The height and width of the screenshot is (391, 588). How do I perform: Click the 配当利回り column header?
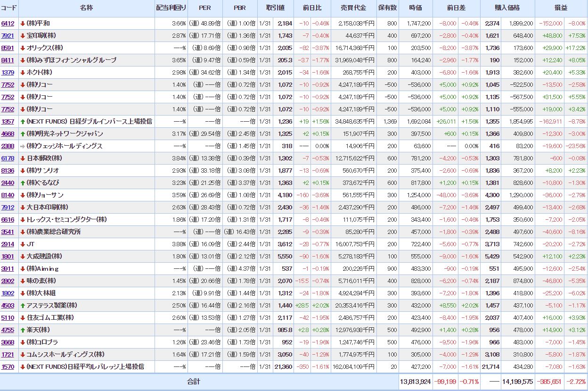tap(171, 8)
